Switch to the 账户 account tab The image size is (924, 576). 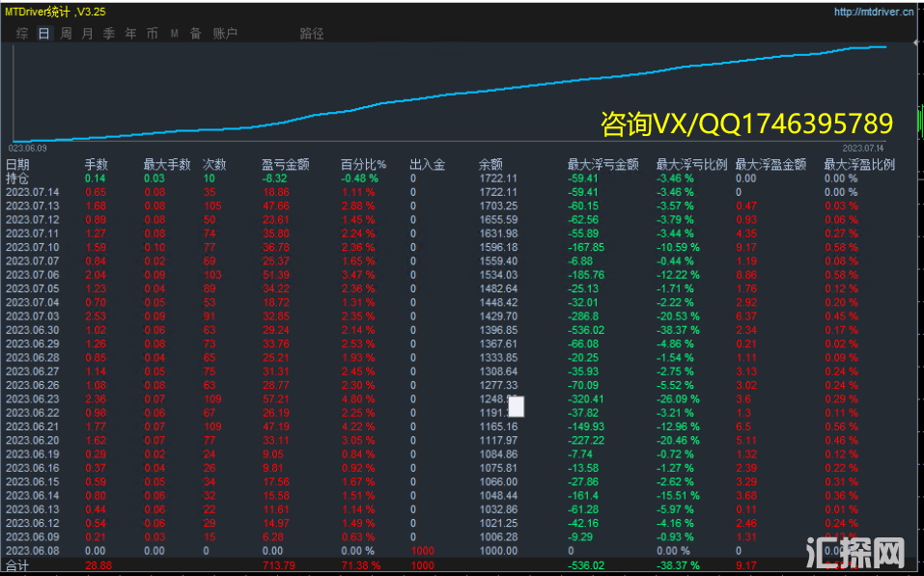pyautogui.click(x=224, y=34)
